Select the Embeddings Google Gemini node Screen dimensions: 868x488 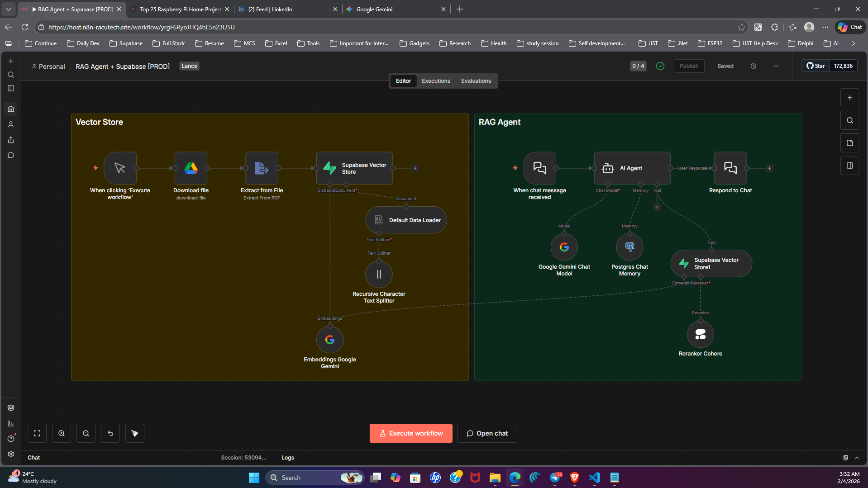point(330,340)
